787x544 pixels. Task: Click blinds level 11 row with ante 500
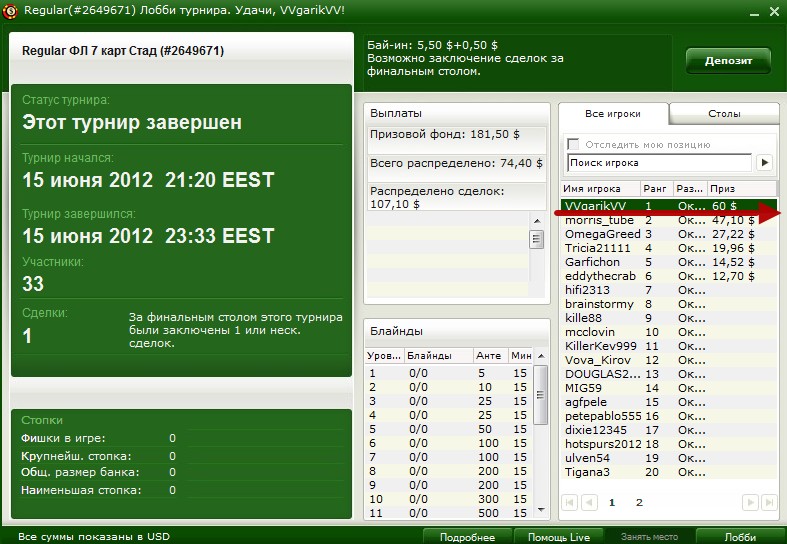pyautogui.click(x=449, y=513)
